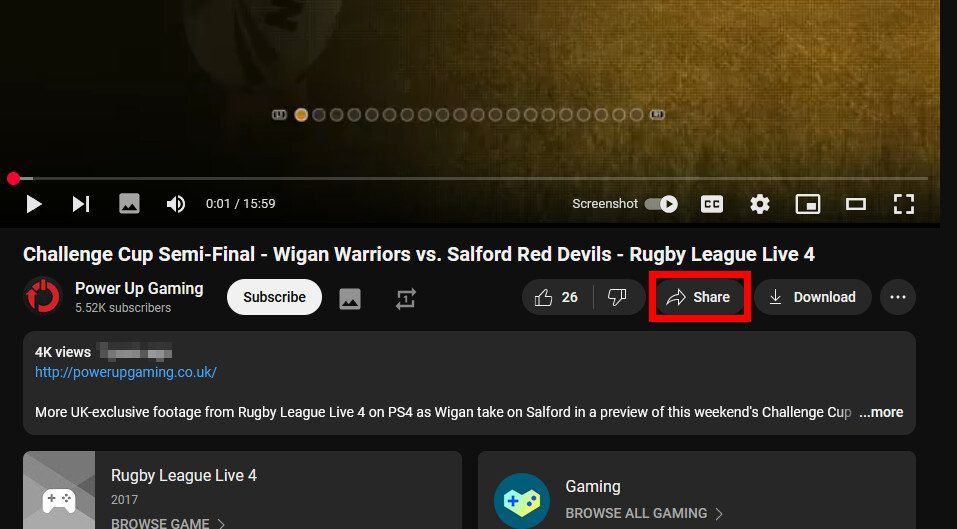Expand the description with ...more

pos(881,412)
